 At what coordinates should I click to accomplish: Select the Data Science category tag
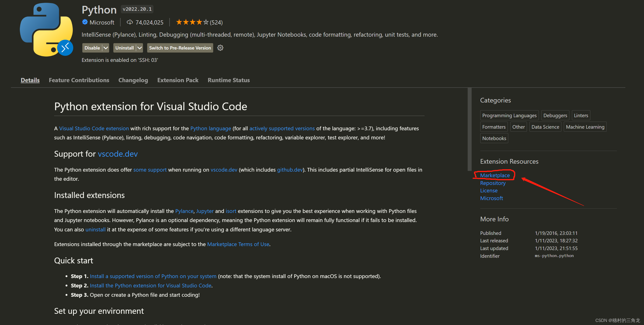click(545, 127)
